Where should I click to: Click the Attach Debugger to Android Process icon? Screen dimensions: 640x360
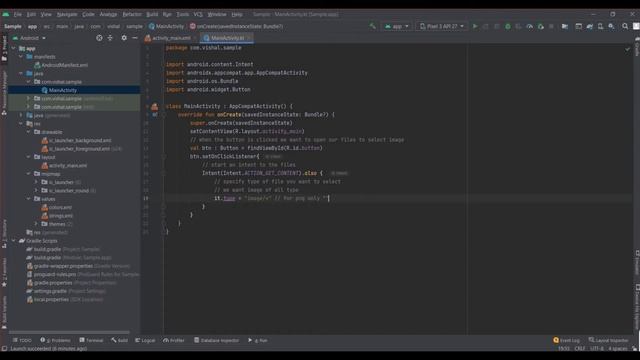(x=540, y=26)
